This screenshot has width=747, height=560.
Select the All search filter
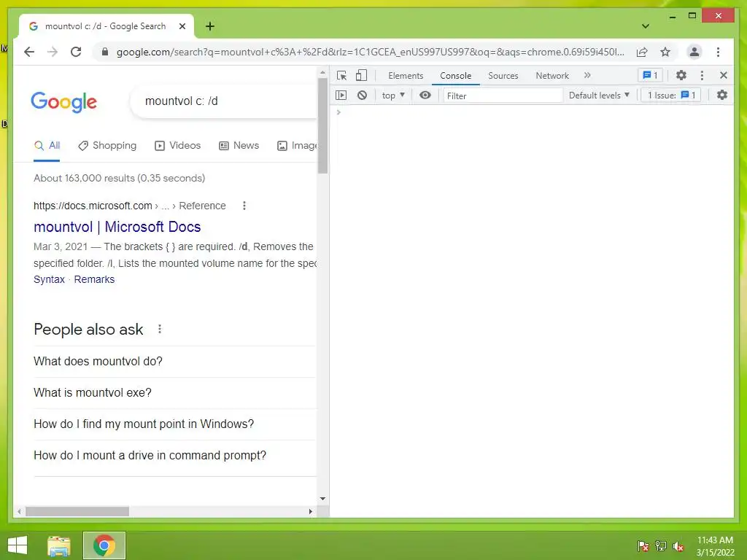(x=47, y=146)
